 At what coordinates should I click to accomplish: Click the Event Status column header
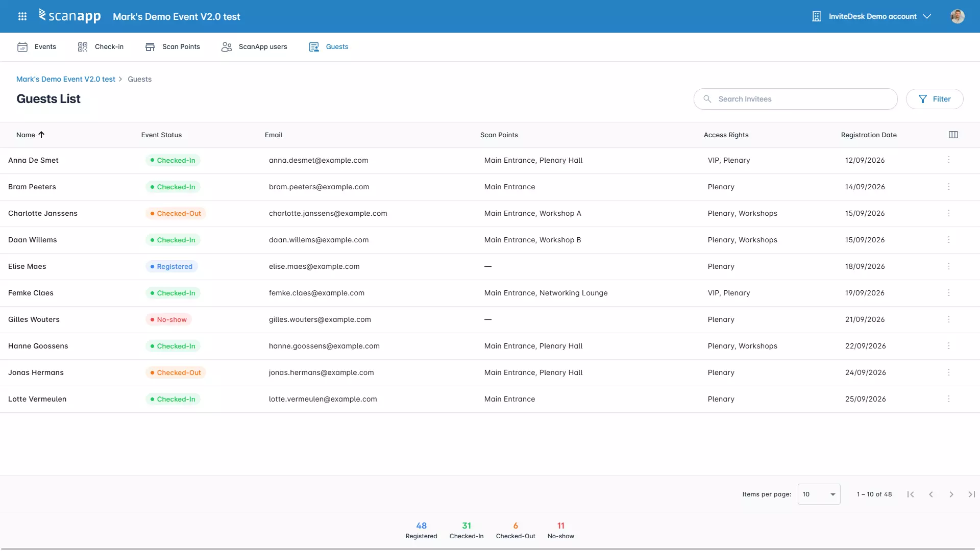coord(161,135)
